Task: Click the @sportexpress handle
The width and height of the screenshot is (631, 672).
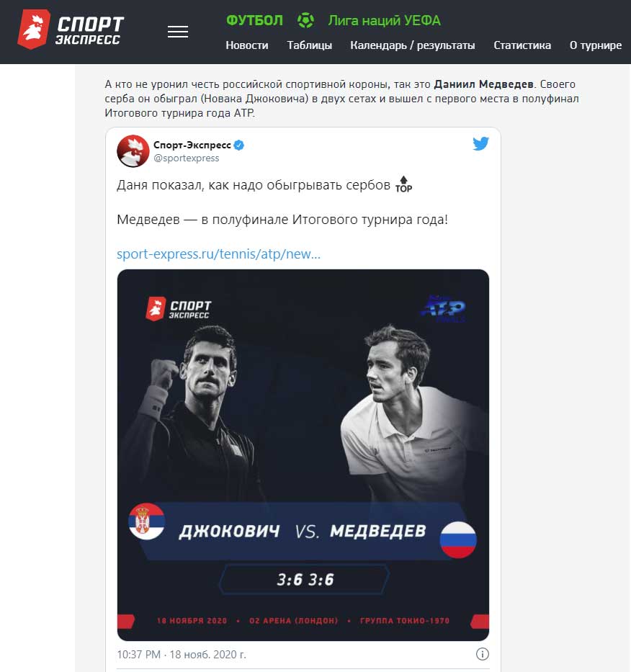Action: 187,158
